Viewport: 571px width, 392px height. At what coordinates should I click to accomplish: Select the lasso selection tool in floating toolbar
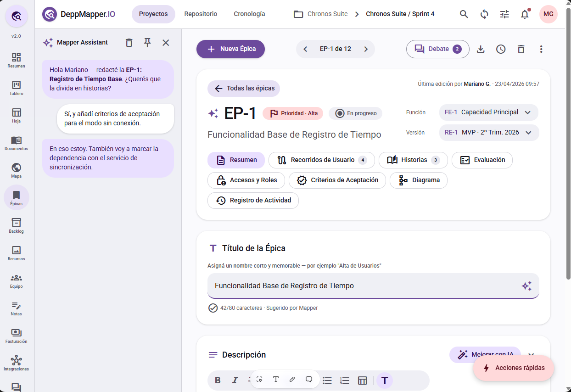tap(259, 379)
